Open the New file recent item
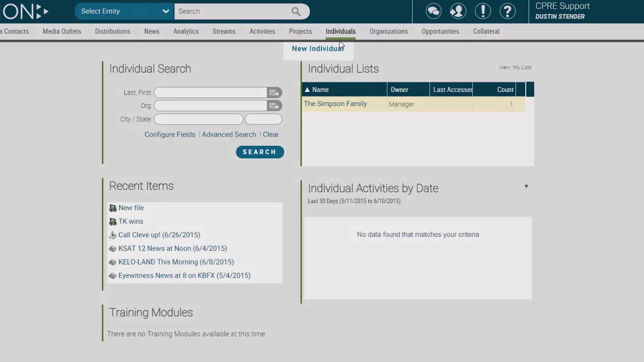Viewport: 644px width, 362px height. [x=131, y=208]
